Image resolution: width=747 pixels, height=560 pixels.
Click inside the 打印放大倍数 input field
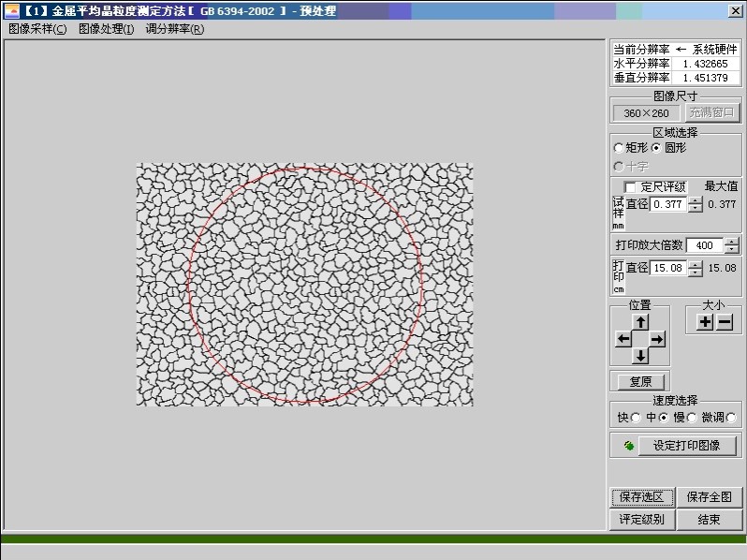click(x=705, y=245)
